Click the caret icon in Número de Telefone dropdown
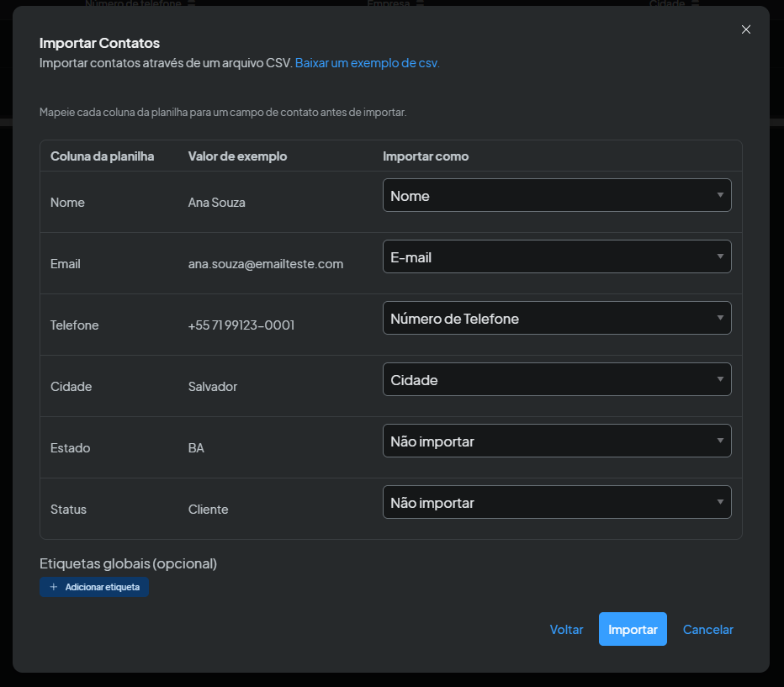Screen dimensions: 784x687 click(720, 318)
